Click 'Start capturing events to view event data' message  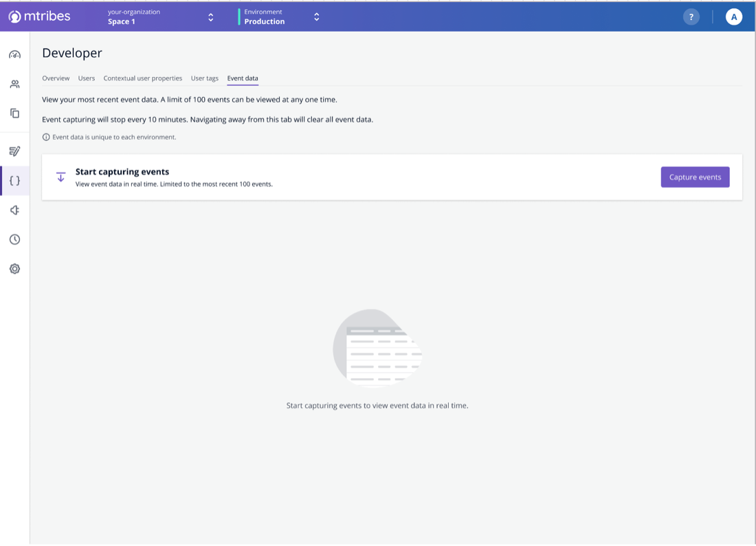click(377, 406)
